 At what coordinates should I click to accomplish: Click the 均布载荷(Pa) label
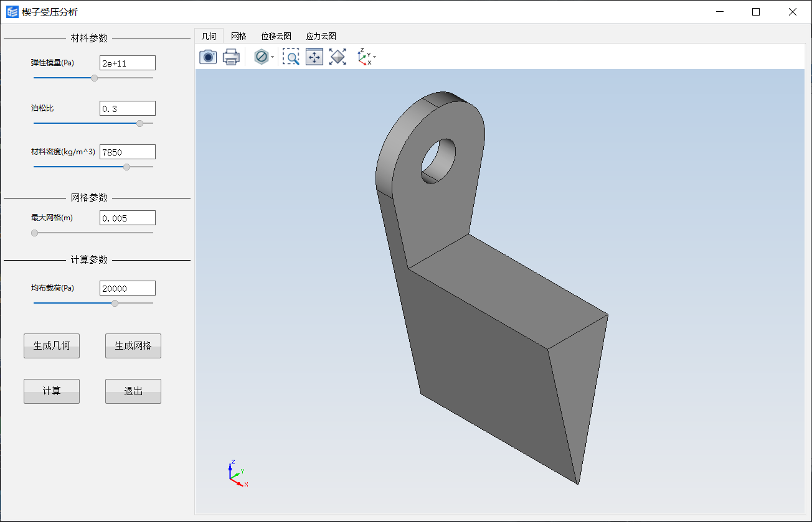[x=52, y=288]
